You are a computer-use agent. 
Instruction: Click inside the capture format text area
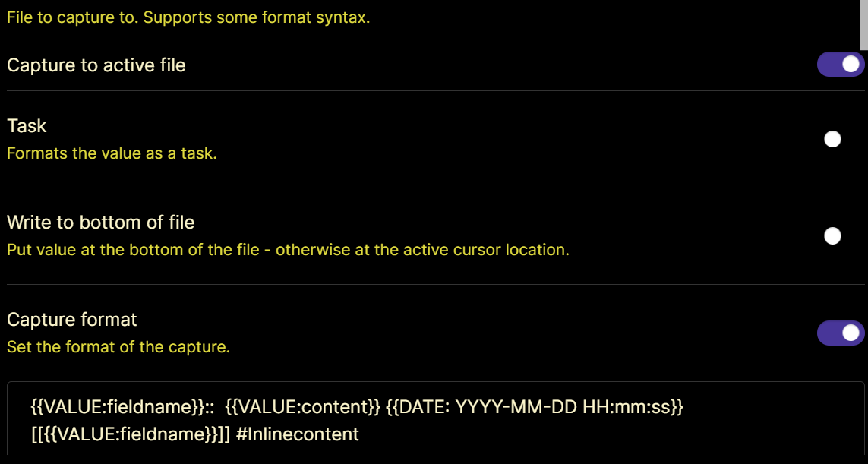[x=433, y=420]
